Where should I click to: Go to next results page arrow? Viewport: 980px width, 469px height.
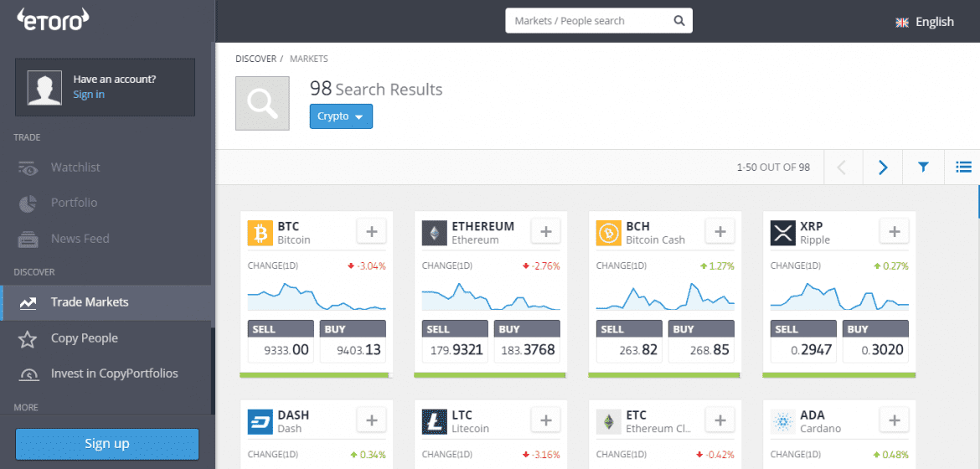click(x=883, y=167)
